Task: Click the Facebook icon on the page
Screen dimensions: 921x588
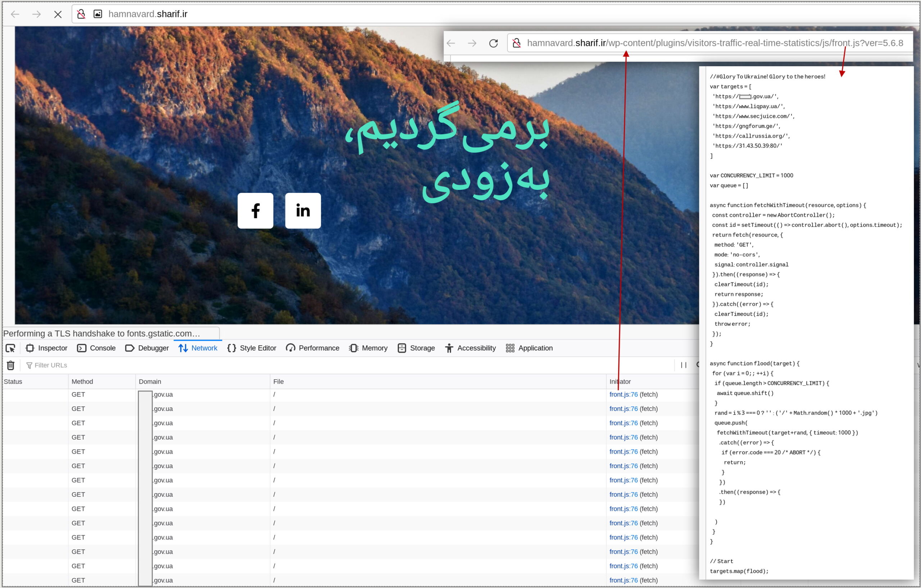Action: tap(255, 211)
